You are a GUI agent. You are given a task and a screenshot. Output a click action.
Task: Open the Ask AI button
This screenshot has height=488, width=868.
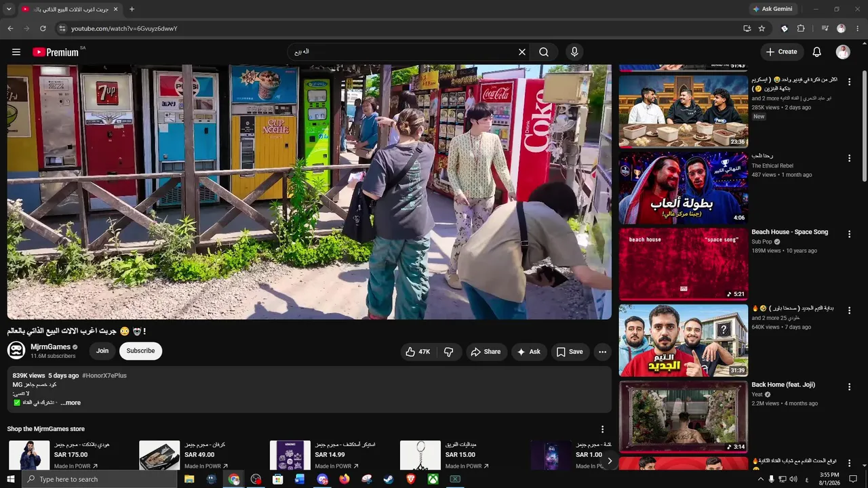pyautogui.click(x=529, y=352)
